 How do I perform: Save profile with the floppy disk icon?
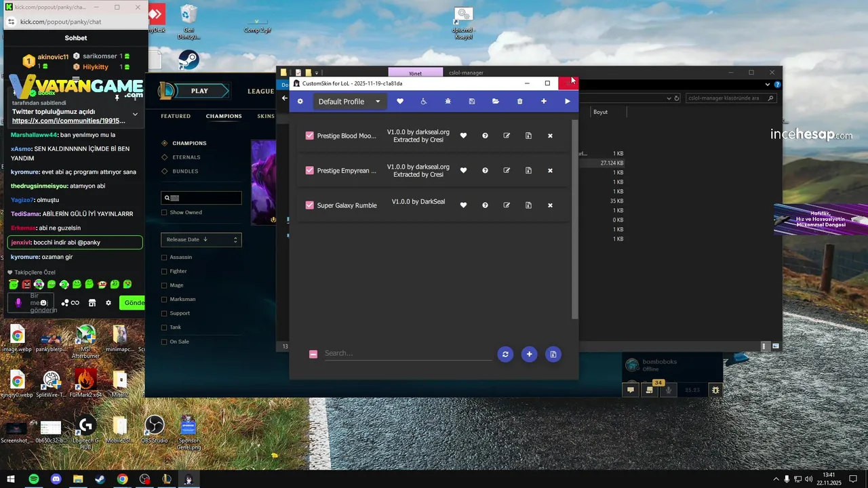[472, 102]
